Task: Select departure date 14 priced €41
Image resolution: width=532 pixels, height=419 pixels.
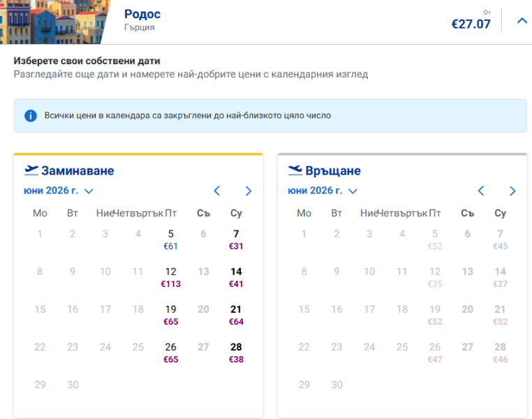Action: point(236,277)
